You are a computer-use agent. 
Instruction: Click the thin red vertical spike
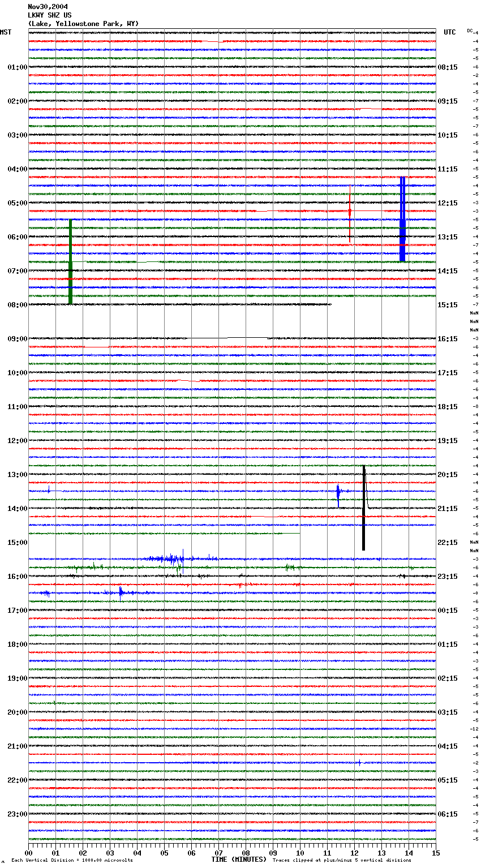click(350, 214)
